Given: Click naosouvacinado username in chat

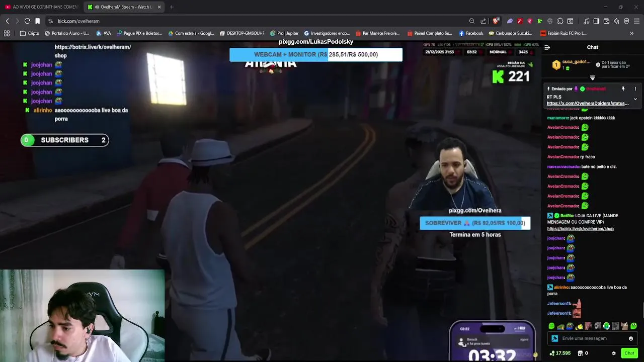Looking at the screenshot, I should [563, 166].
